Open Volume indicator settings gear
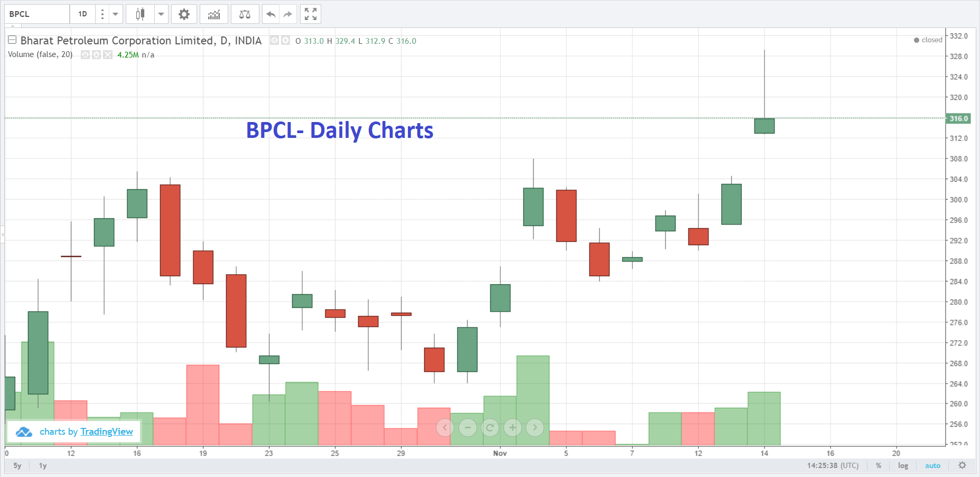The height and width of the screenshot is (477, 980). click(x=96, y=54)
